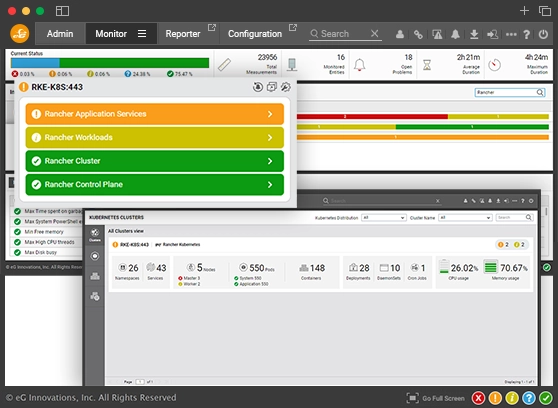Expand Rancher Application Services layer
The width and height of the screenshot is (558, 408).
155,114
